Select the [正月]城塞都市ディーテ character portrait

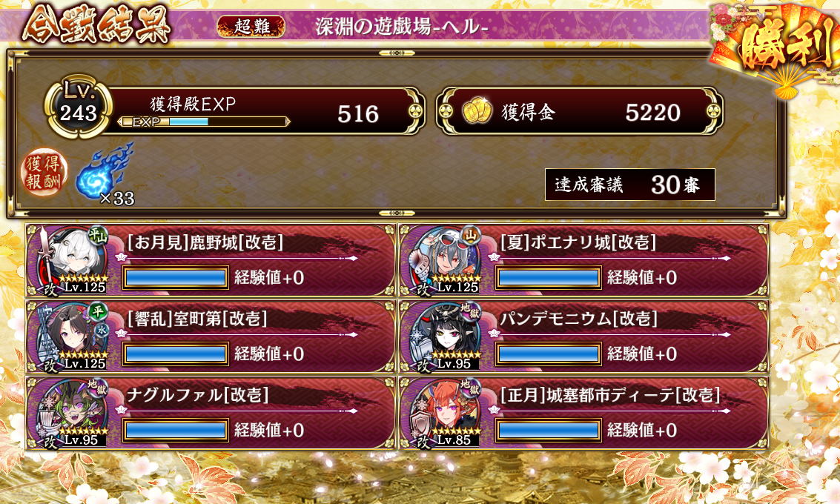(x=443, y=412)
